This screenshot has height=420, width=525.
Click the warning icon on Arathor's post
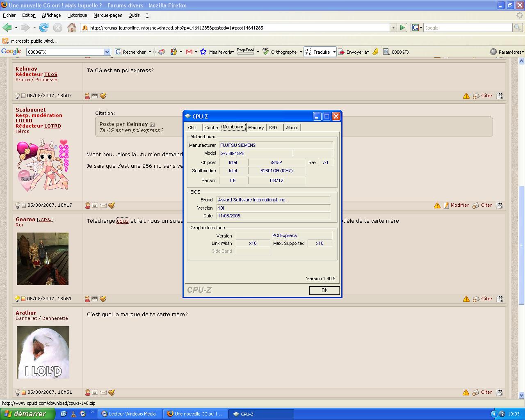click(x=466, y=392)
